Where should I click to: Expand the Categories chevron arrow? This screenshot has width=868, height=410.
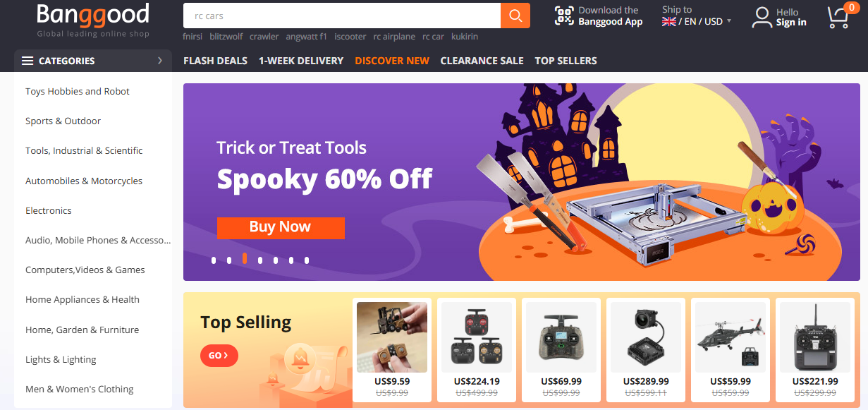coord(160,61)
